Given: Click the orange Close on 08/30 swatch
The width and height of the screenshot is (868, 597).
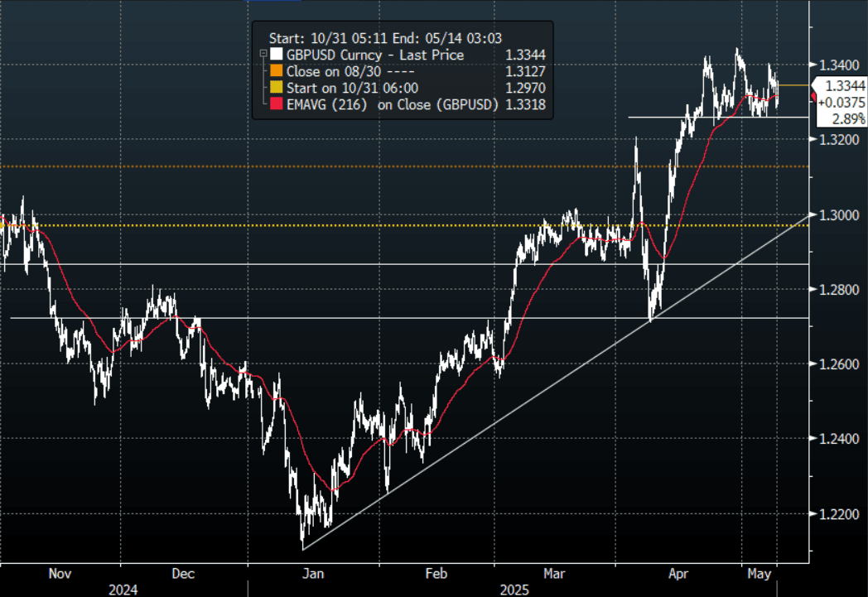Looking at the screenshot, I should click(x=277, y=71).
